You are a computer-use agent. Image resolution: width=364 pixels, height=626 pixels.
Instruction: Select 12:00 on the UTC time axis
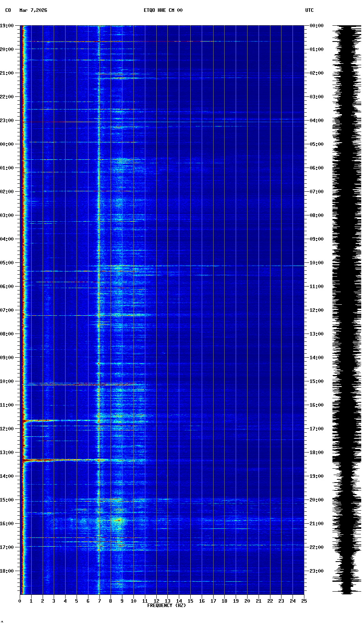click(317, 310)
